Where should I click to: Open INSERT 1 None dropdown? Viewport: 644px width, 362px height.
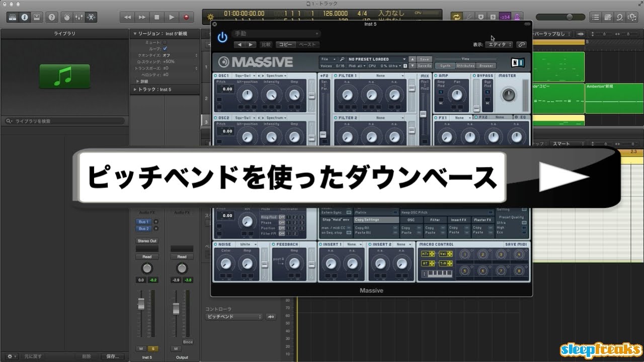(354, 244)
